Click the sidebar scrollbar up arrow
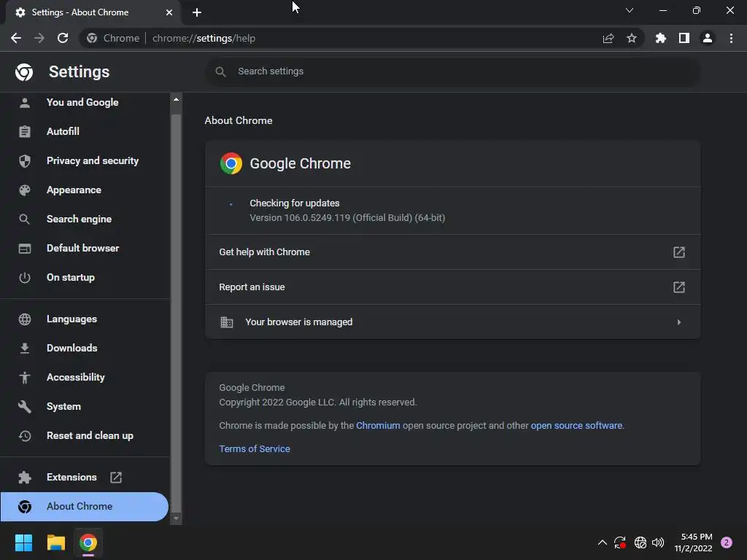 point(177,99)
